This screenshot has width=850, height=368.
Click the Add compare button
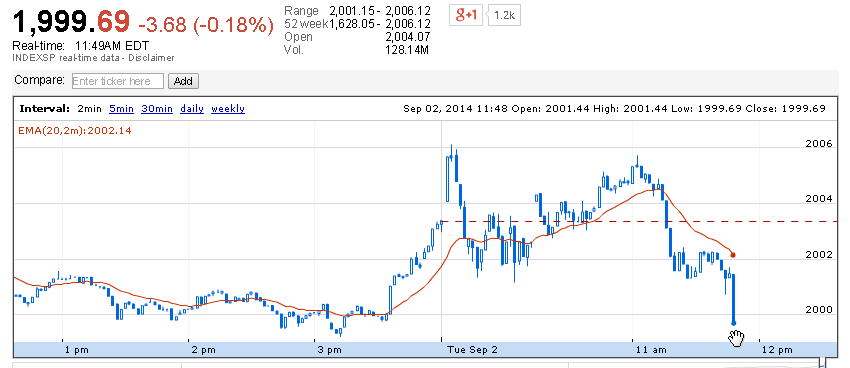point(183,81)
